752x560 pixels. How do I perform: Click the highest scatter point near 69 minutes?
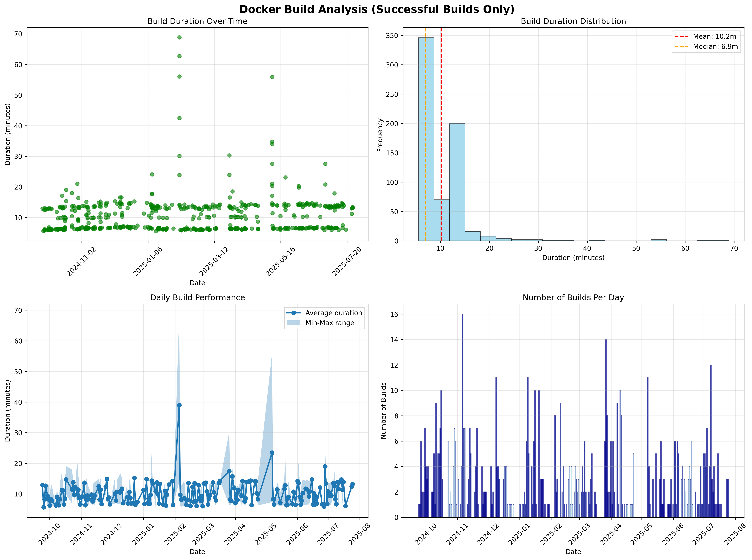click(179, 37)
